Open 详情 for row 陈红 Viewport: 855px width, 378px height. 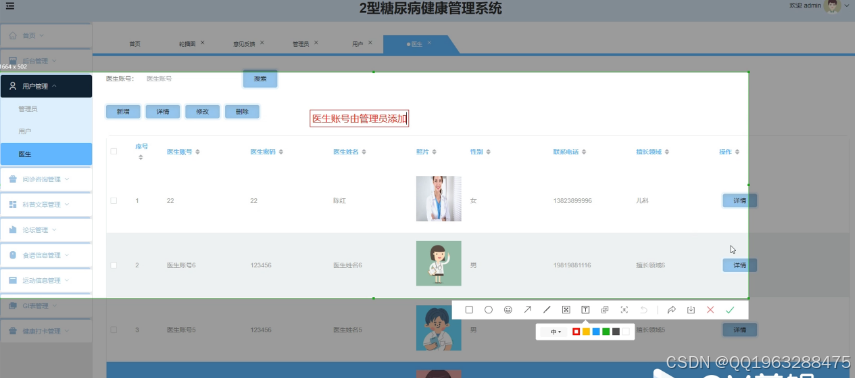point(739,201)
